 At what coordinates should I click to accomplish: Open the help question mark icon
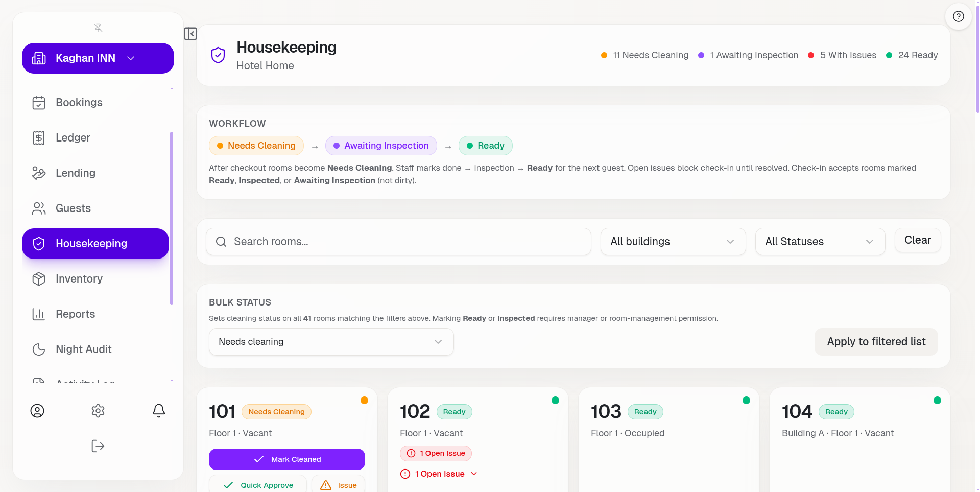click(x=959, y=16)
